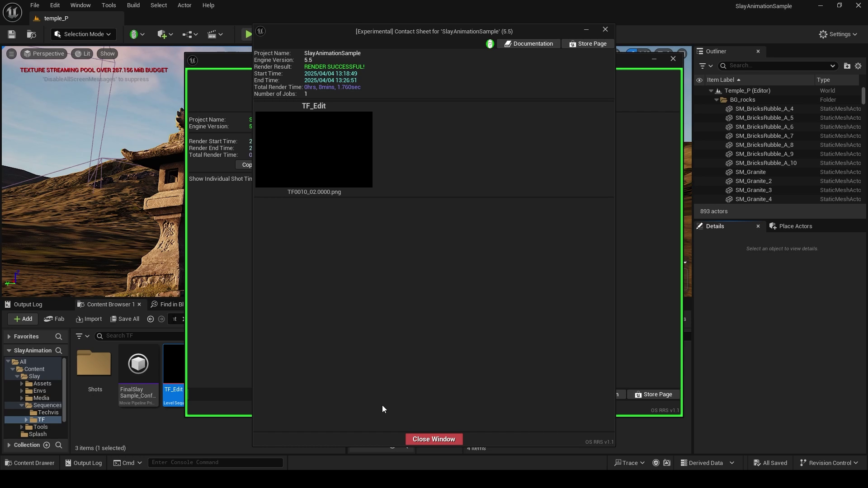
Task: Open Documentation in Contact Sheet window
Action: [528, 44]
